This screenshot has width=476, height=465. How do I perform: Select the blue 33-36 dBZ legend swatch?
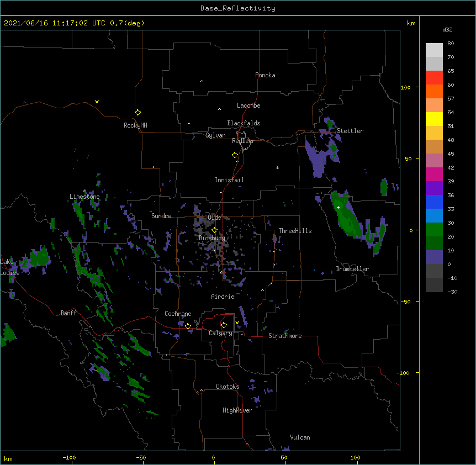tap(434, 202)
